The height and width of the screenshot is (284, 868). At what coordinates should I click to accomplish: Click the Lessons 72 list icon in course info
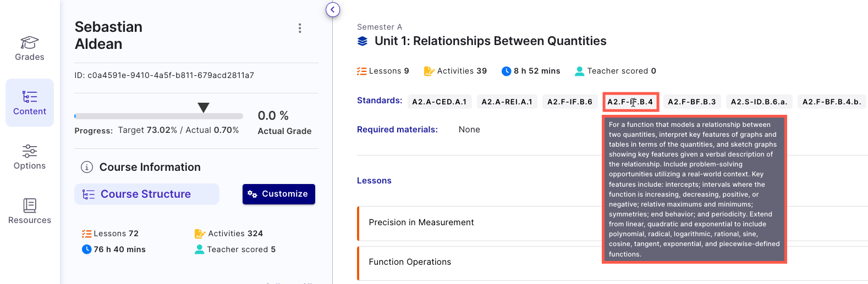(x=86, y=233)
